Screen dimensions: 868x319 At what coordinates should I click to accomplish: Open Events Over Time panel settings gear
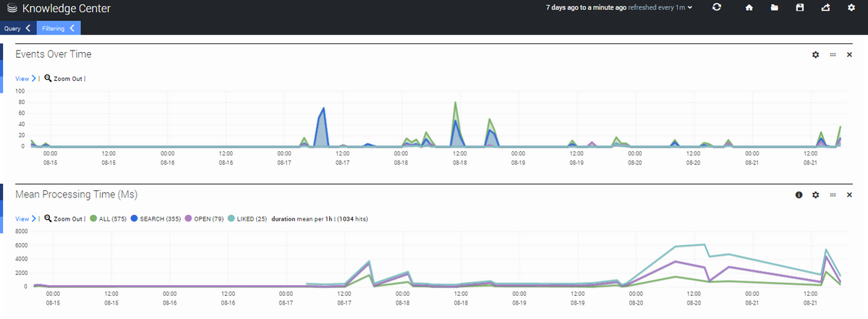(816, 55)
